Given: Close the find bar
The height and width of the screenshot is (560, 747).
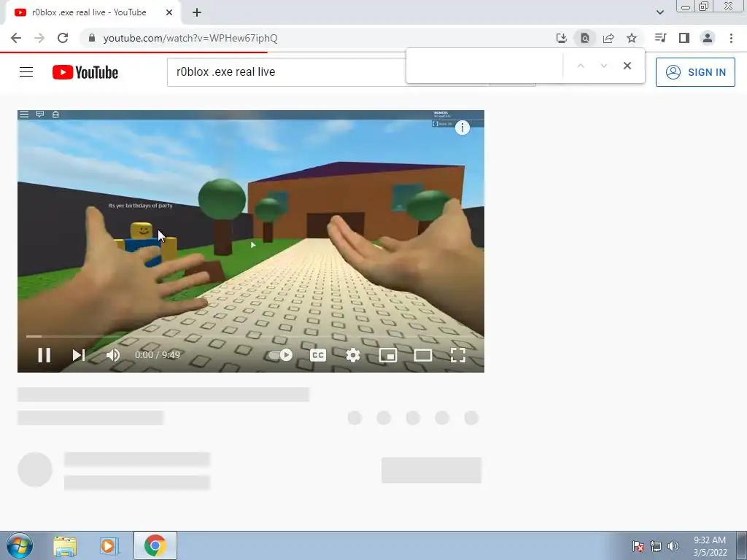Looking at the screenshot, I should (x=627, y=66).
